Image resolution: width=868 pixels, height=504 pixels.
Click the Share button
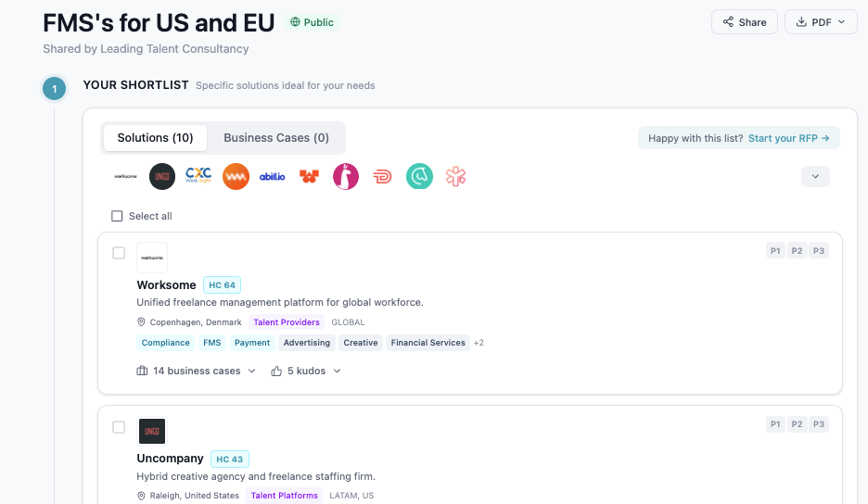[745, 22]
